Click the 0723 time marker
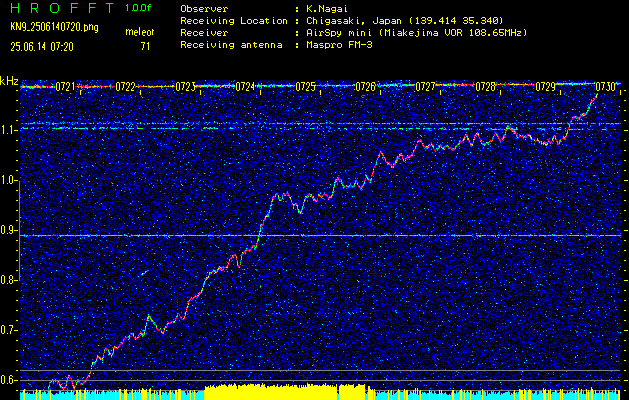This screenshot has height=400, width=629. pos(185,87)
